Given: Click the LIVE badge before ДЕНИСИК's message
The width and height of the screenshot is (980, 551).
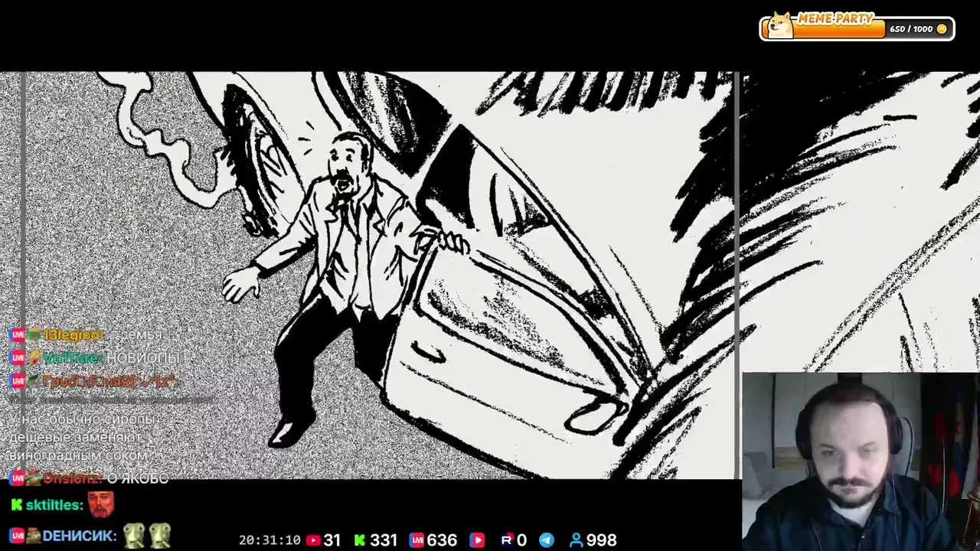Looking at the screenshot, I should (x=18, y=536).
